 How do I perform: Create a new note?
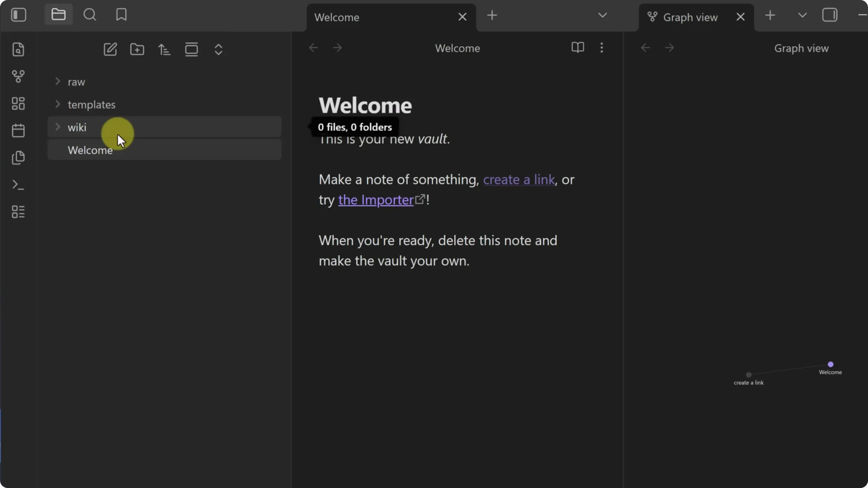point(110,49)
